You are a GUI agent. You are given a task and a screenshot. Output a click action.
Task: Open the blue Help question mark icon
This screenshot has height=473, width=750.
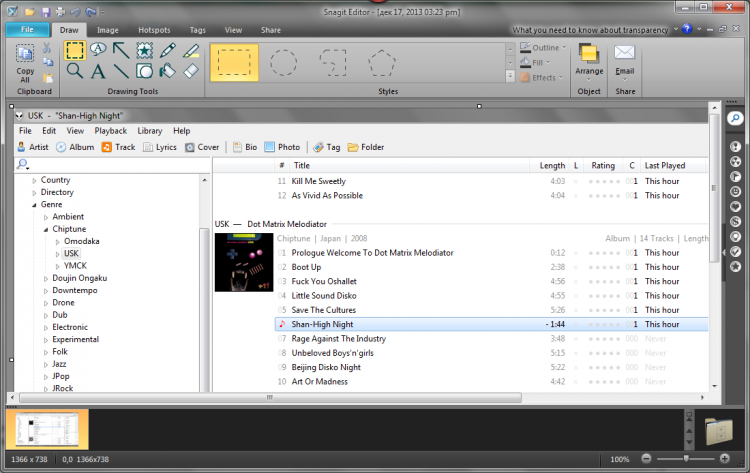[687, 29]
